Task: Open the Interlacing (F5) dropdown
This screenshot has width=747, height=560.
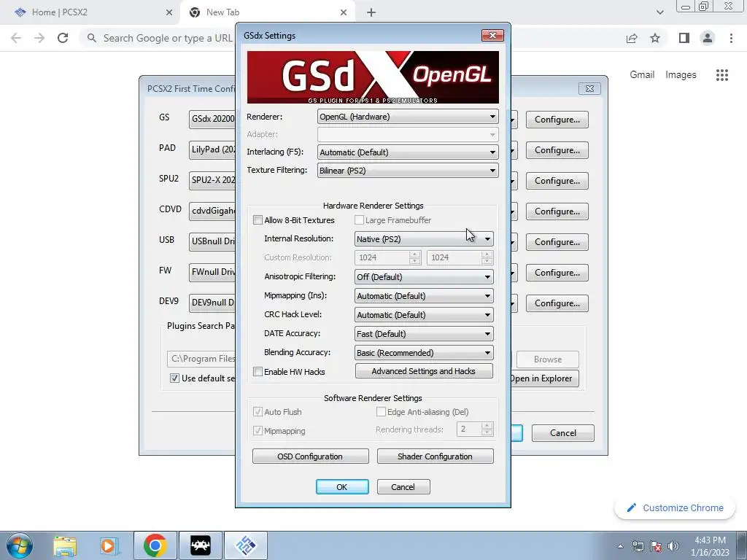Action: (408, 152)
